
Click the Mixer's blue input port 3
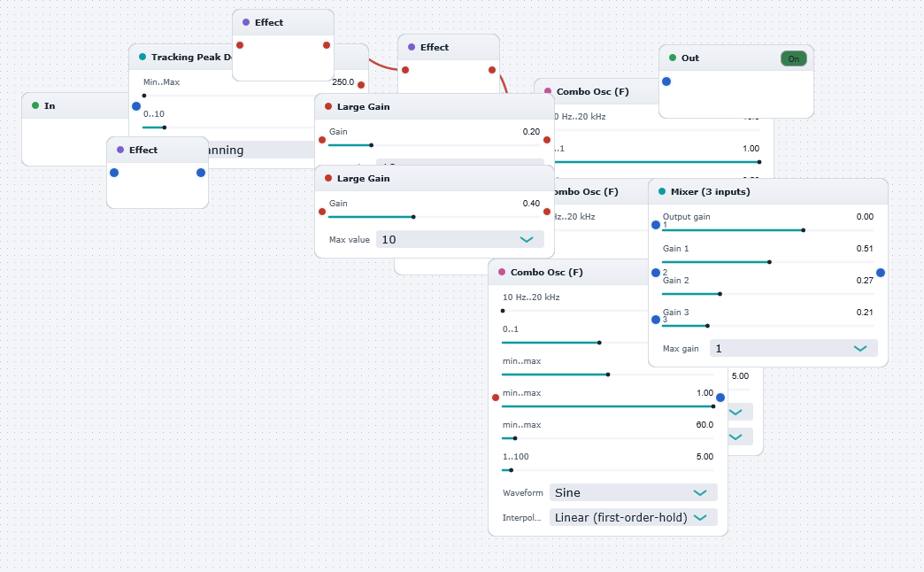tap(656, 320)
